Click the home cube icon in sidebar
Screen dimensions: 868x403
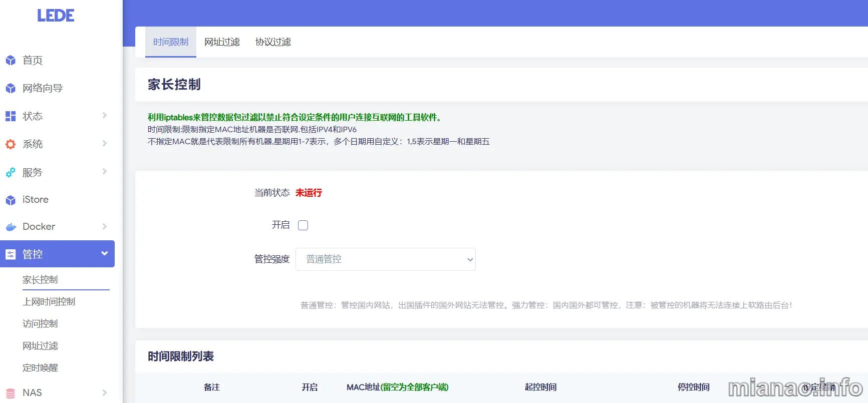tap(11, 61)
